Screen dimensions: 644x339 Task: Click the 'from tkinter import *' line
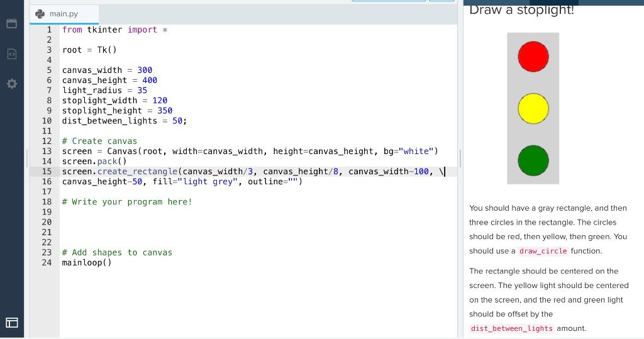114,30
